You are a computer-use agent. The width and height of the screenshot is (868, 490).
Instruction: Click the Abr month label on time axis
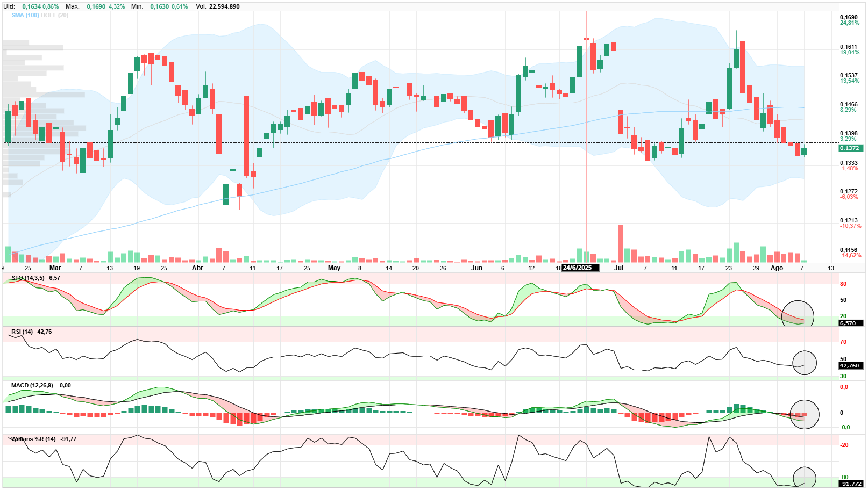click(x=197, y=268)
